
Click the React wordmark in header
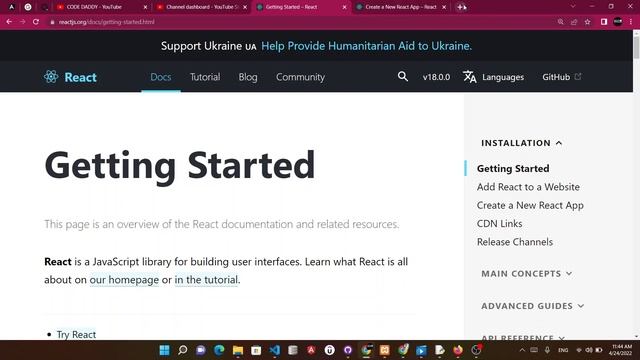(x=80, y=77)
